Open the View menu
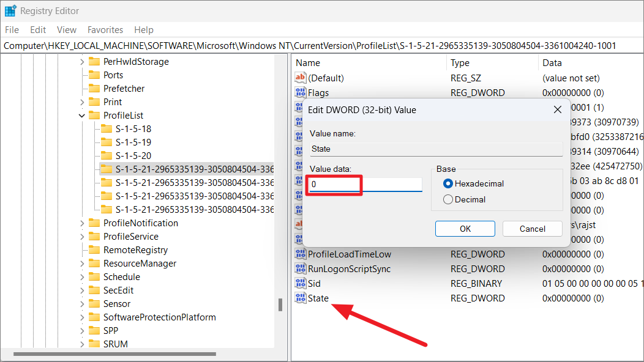Viewport: 644px width, 362px height. (x=66, y=29)
